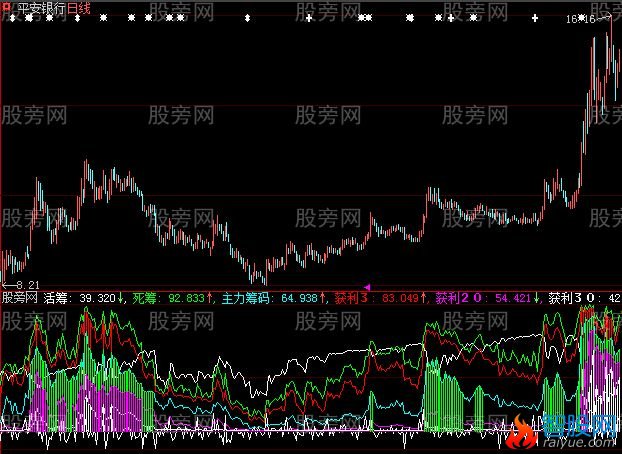Click the 16.16 highest price label
Screen dimensions: 622x454
580,19
